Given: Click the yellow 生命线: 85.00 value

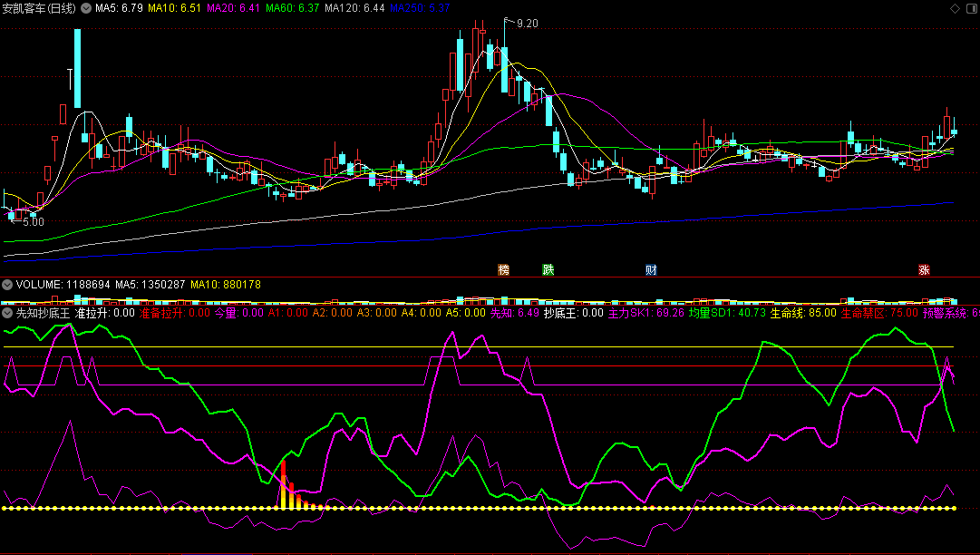Looking at the screenshot, I should [x=803, y=313].
